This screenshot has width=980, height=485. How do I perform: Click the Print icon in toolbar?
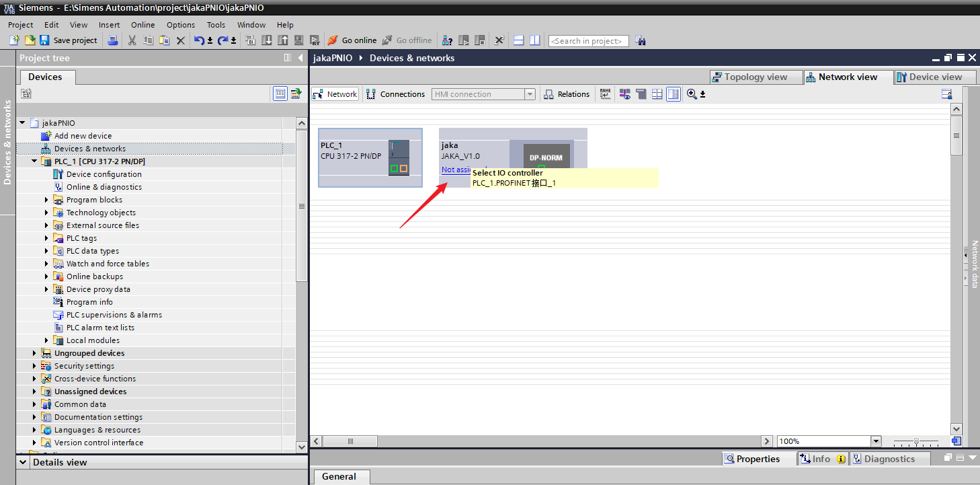coord(113,40)
